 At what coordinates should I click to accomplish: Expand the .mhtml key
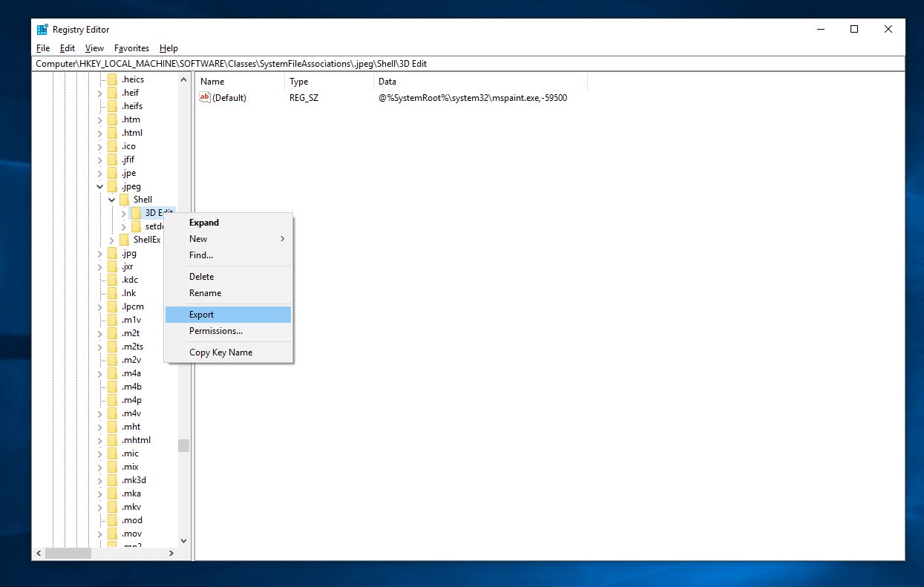[100, 440]
